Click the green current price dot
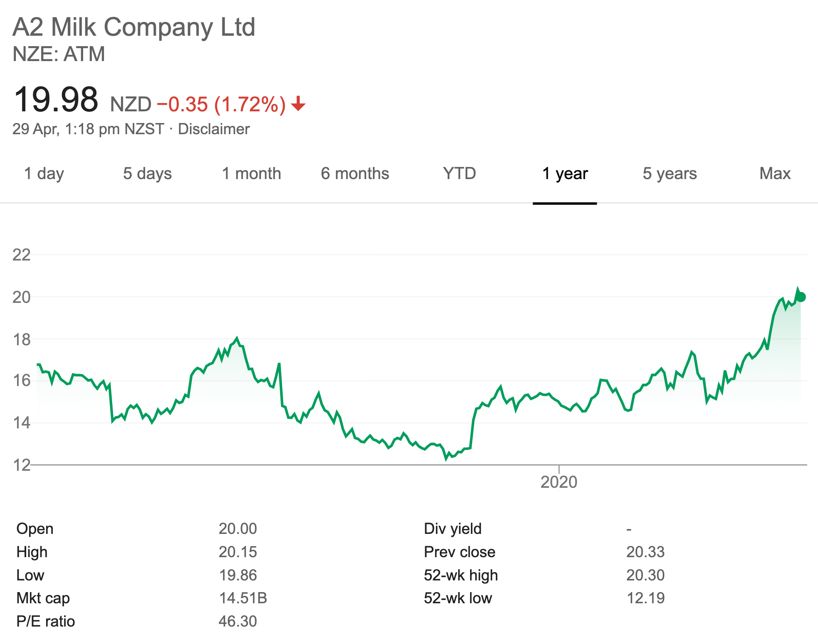The width and height of the screenshot is (818, 644). click(801, 297)
